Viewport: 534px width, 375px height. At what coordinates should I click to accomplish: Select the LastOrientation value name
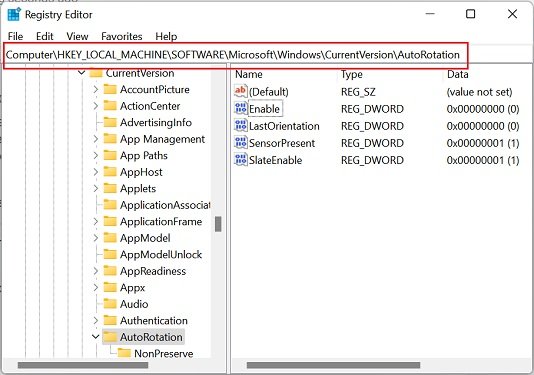point(284,126)
